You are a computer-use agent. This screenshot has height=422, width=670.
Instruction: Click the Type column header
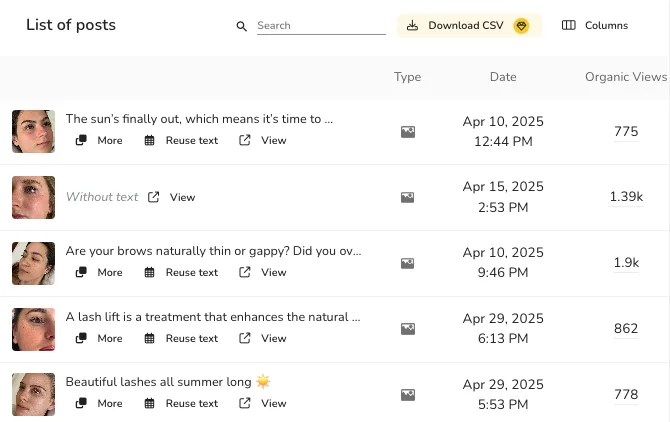[407, 77]
